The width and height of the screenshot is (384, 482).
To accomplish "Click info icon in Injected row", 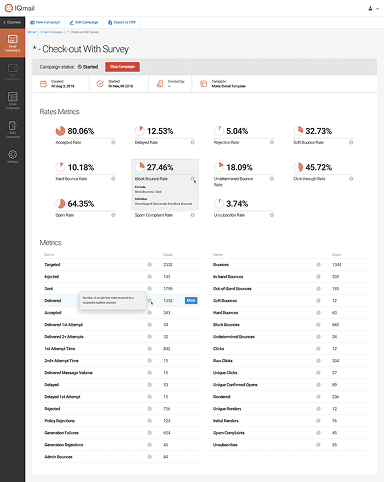I will (150, 277).
